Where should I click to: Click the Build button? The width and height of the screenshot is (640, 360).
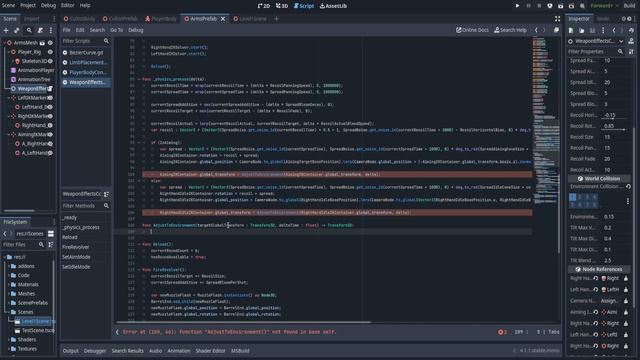tap(629, 6)
